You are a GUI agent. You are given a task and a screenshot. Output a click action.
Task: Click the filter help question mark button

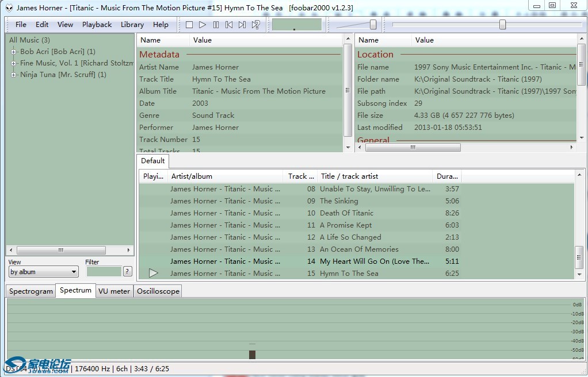128,271
